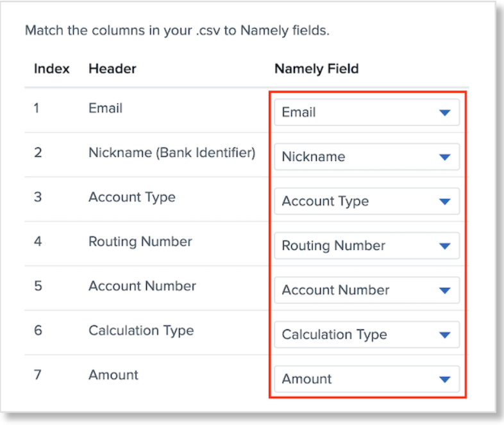
Task: Click index number 4 in the table
Action: tap(38, 242)
